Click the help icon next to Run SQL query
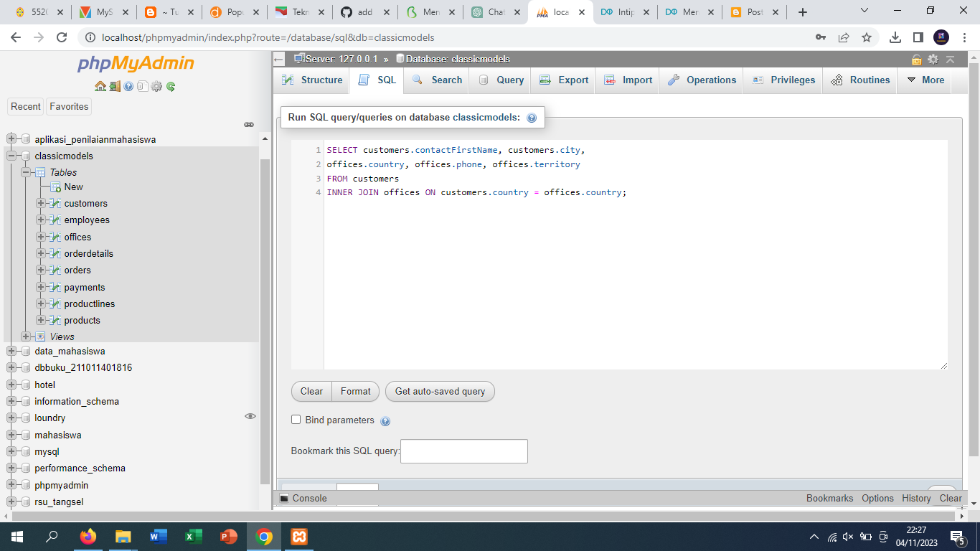The height and width of the screenshot is (551, 980). pyautogui.click(x=532, y=118)
